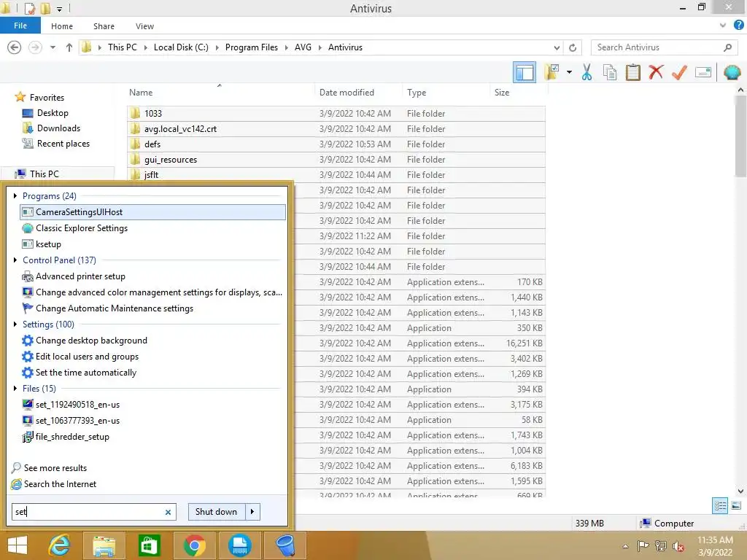Open the Home ribbon tab
The height and width of the screenshot is (560, 747).
tap(62, 26)
